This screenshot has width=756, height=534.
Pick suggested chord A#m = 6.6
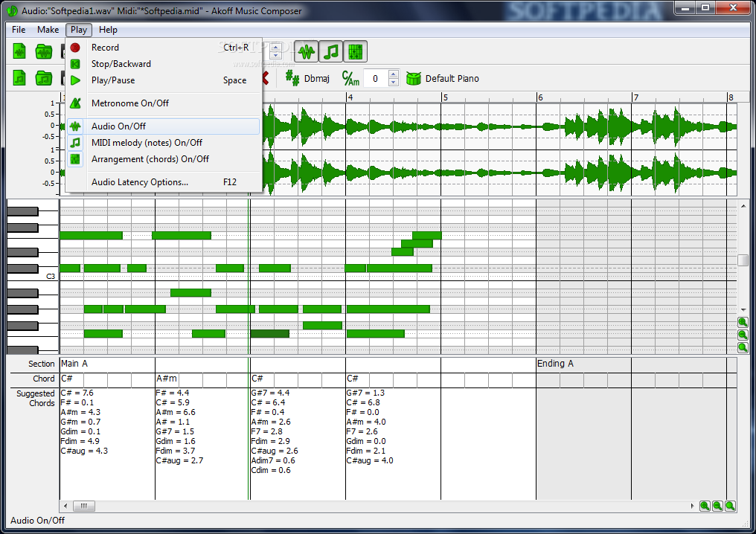176,412
